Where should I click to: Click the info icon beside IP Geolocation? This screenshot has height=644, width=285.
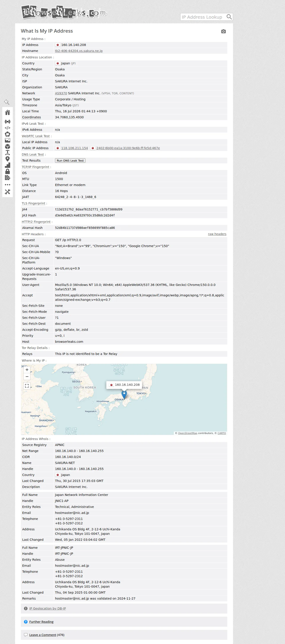tap(26, 608)
